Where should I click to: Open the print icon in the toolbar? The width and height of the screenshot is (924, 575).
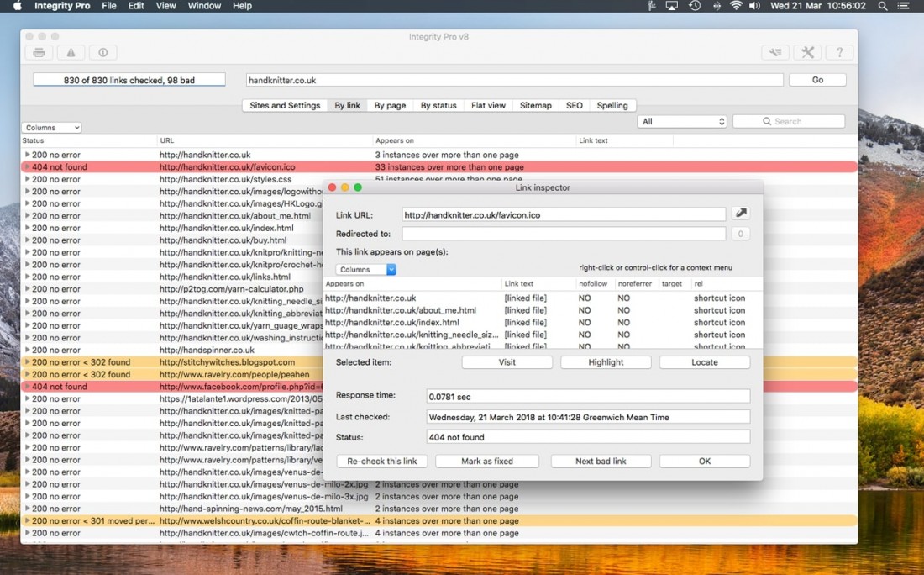[x=39, y=52]
